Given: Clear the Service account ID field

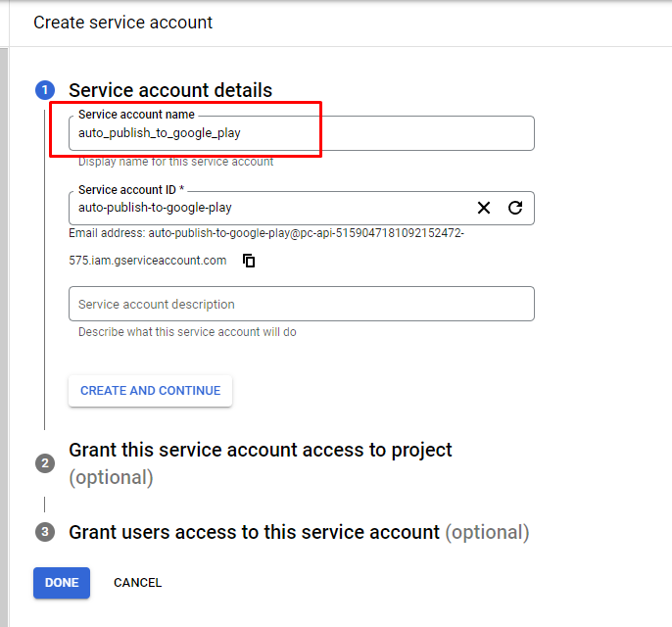Looking at the screenshot, I should (484, 208).
